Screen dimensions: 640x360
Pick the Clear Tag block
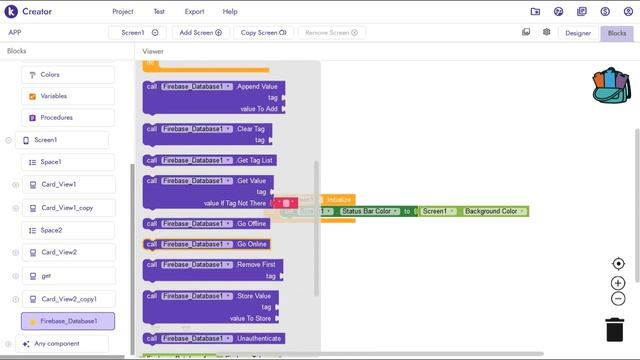[207, 134]
